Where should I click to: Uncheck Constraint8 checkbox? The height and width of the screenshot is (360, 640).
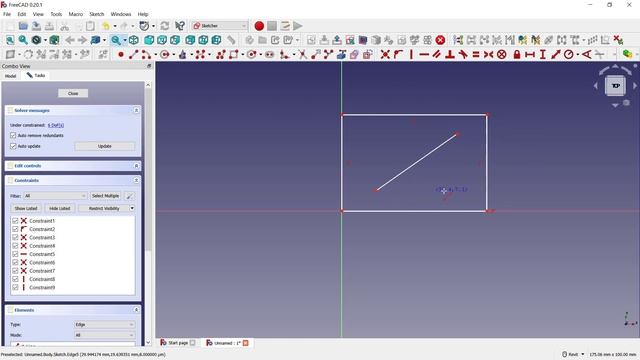(15, 279)
